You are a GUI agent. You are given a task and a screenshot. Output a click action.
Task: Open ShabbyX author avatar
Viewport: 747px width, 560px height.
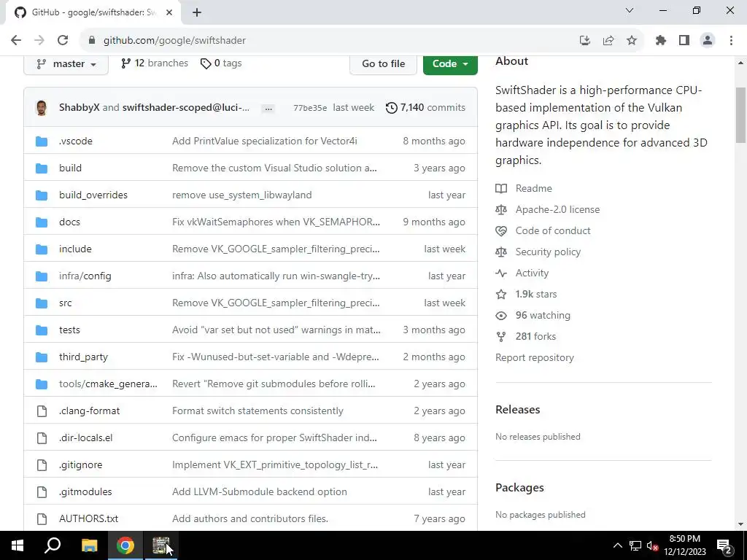click(x=42, y=108)
